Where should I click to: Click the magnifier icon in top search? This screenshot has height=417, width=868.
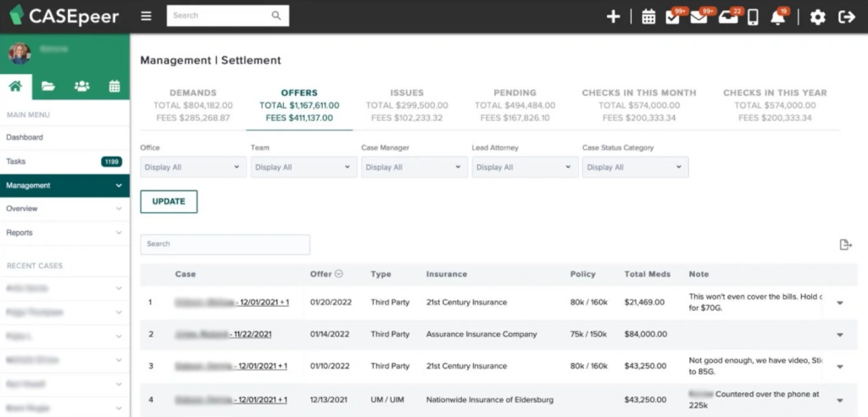tap(276, 15)
